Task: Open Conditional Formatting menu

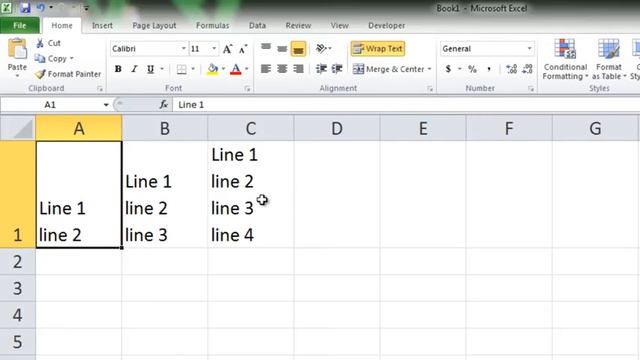Action: [x=565, y=59]
